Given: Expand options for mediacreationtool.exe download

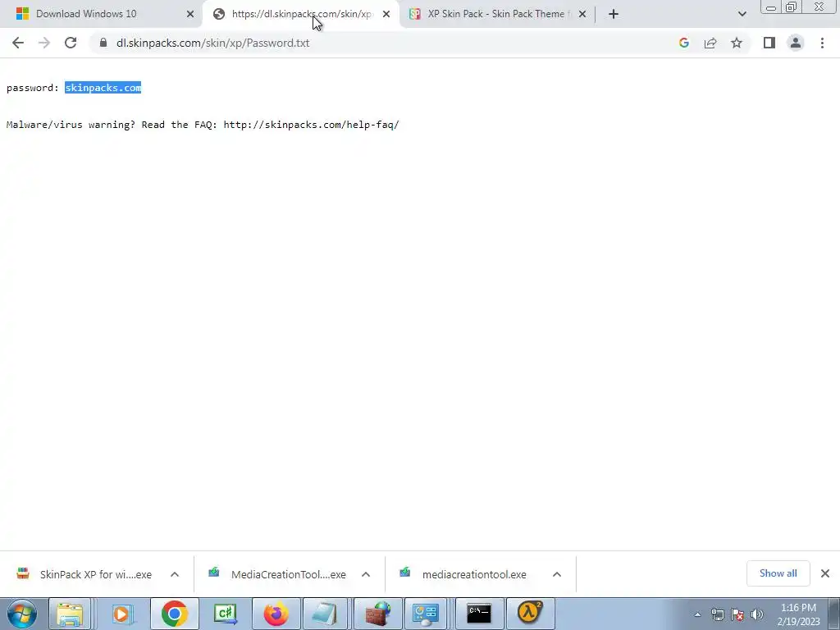Looking at the screenshot, I should click(557, 574).
